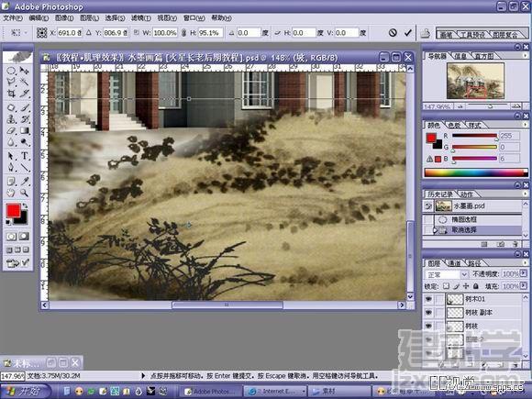Open the 图层 (Layer) menu
Screen dimensions: 532x399
click(x=89, y=17)
